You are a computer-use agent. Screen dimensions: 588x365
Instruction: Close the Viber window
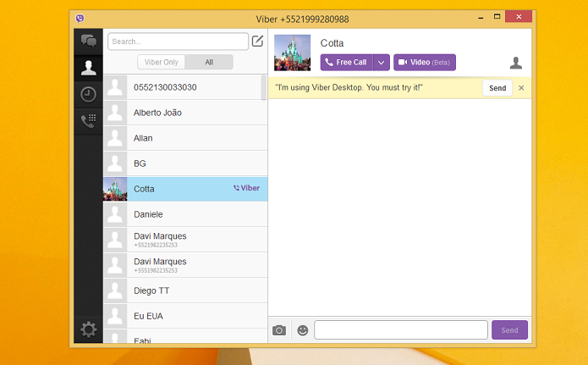point(519,17)
